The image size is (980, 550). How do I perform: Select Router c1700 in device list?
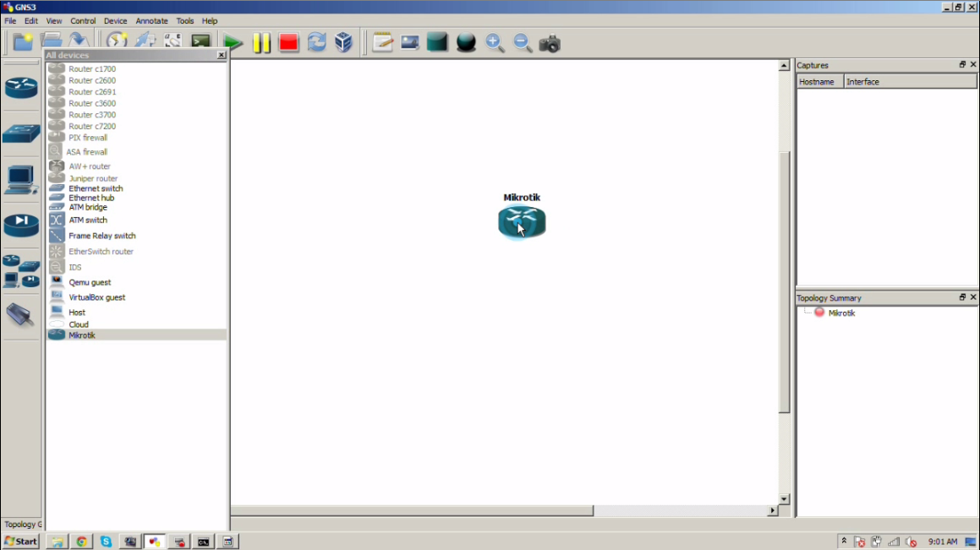[92, 68]
